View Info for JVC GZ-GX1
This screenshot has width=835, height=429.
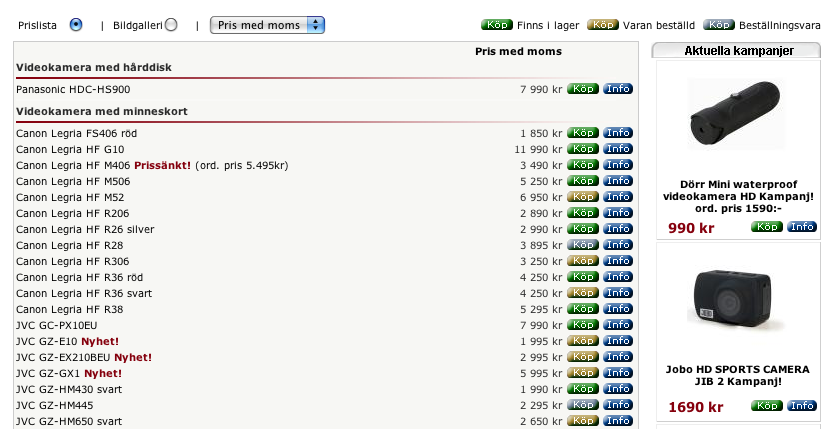pos(618,372)
